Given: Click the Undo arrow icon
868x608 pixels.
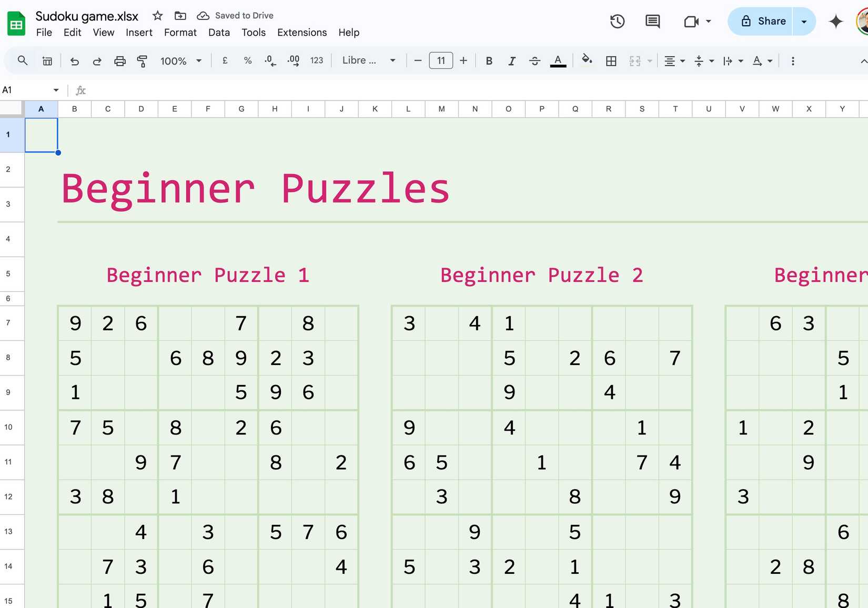Looking at the screenshot, I should pos(74,61).
